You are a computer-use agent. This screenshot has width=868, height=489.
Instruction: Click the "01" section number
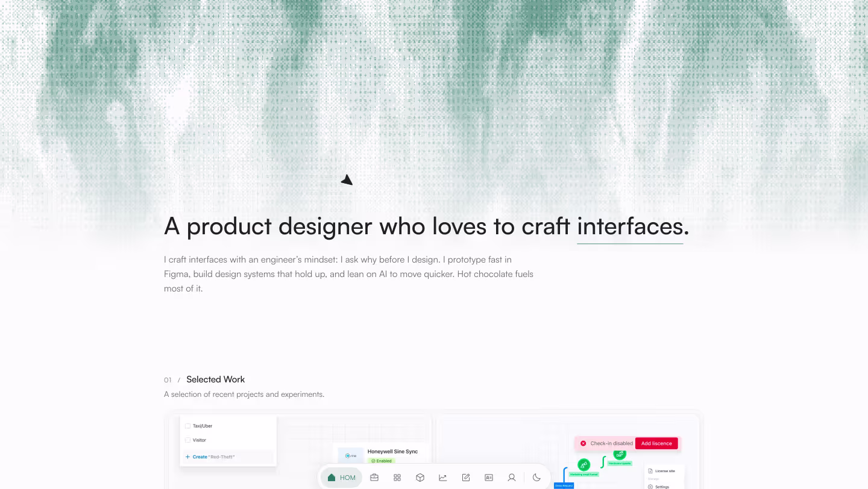coord(168,380)
